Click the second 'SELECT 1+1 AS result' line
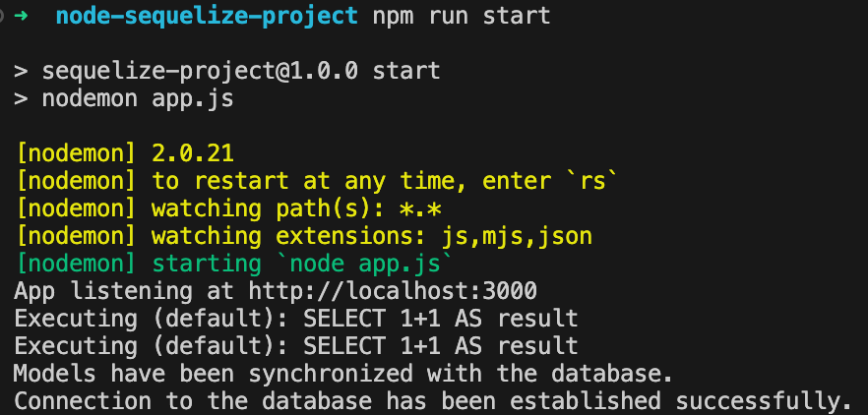The image size is (868, 415). [x=296, y=346]
